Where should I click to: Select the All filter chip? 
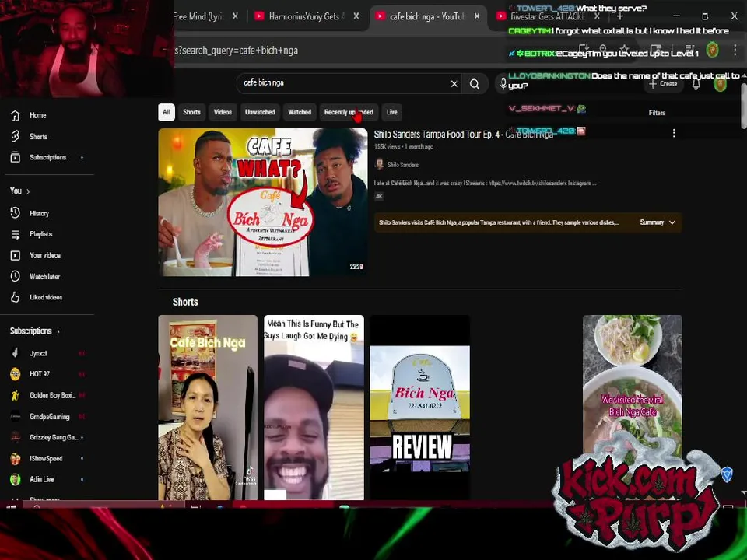pyautogui.click(x=167, y=112)
